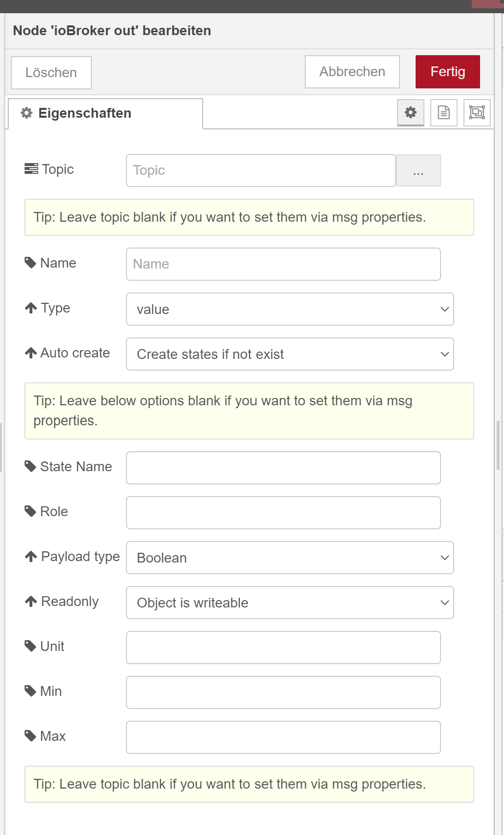The image size is (504, 835).
Task: Click the title 'Node 'ioBroker out' bearbeiten'
Action: tap(112, 31)
